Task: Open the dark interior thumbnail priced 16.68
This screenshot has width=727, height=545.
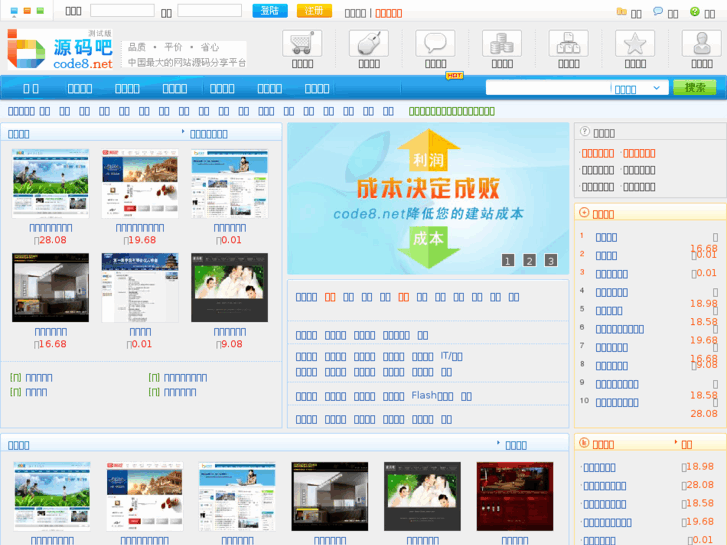Action: (51, 288)
